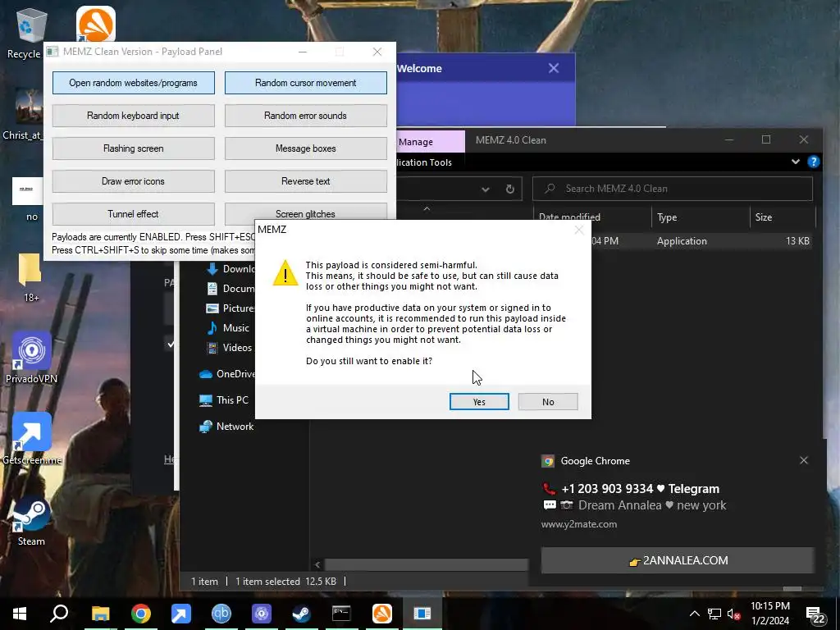
Task: Enable Random error sounds payload
Action: coord(305,116)
